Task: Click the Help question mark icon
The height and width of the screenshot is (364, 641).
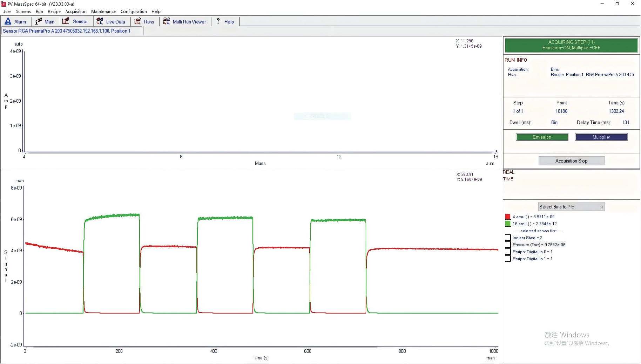Action: point(218,21)
